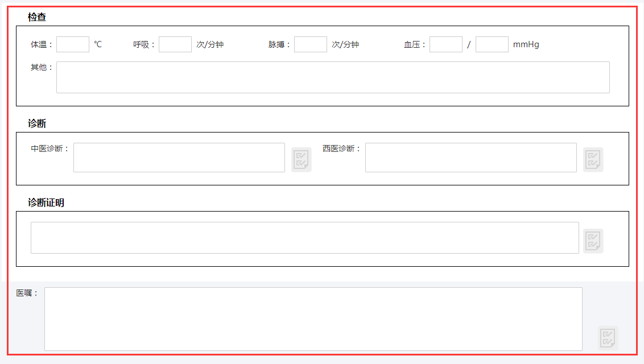Open template picker next to 医嘱 box
This screenshot has width=644, height=364.
pyautogui.click(x=608, y=337)
